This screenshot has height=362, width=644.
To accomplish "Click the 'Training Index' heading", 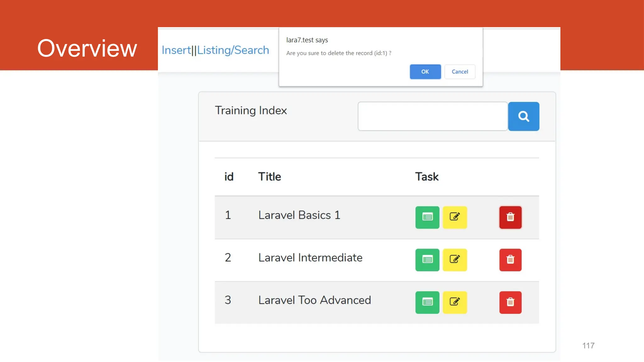I will pyautogui.click(x=251, y=111).
